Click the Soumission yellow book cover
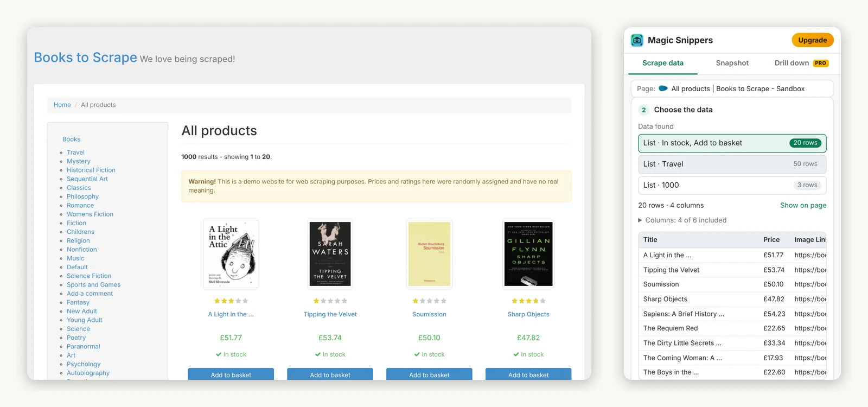The height and width of the screenshot is (407, 868). point(429,254)
